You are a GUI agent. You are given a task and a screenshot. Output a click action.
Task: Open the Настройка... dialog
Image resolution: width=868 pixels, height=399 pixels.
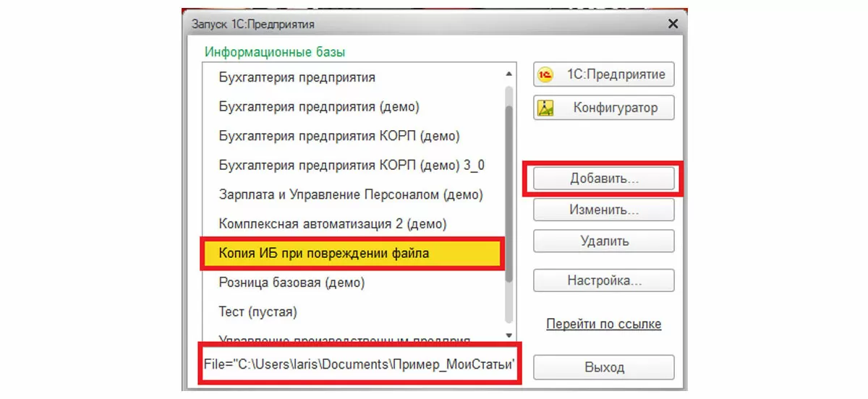pos(604,280)
